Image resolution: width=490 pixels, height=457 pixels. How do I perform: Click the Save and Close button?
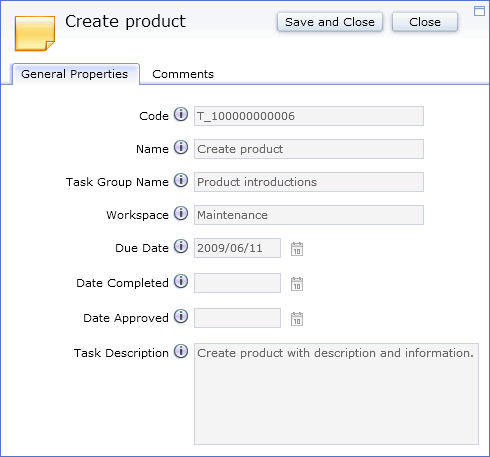330,22
